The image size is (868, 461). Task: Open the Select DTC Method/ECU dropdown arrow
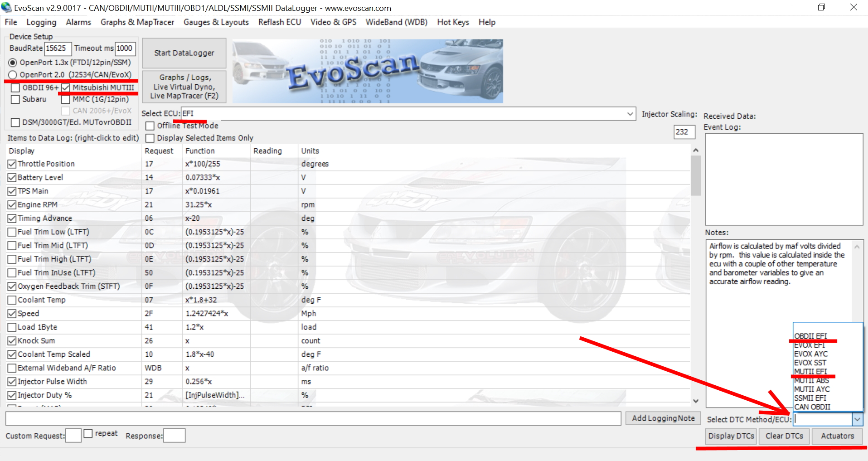(857, 420)
